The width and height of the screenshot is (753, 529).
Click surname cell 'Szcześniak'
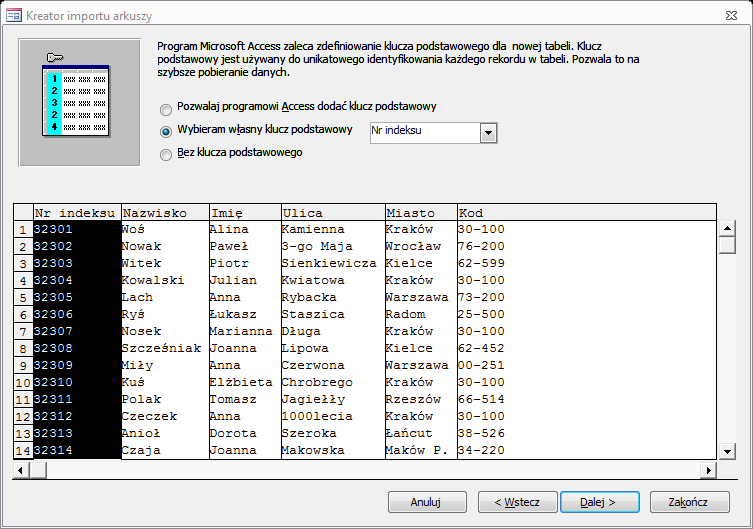165,349
